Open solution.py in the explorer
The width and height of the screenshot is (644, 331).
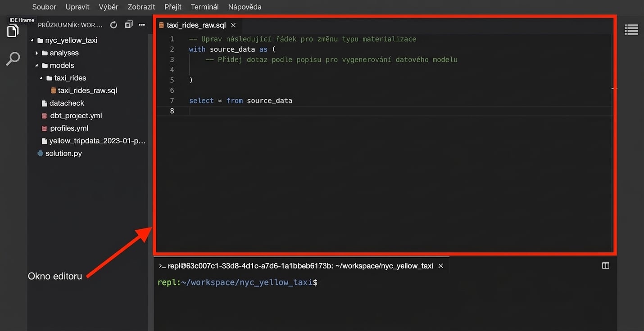click(63, 153)
